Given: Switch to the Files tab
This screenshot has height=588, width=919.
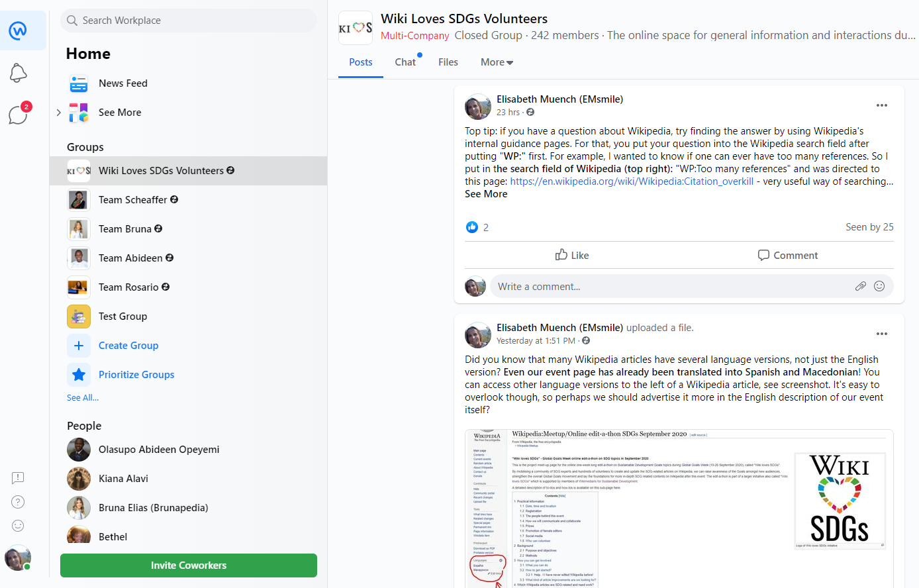Looking at the screenshot, I should click(x=448, y=62).
